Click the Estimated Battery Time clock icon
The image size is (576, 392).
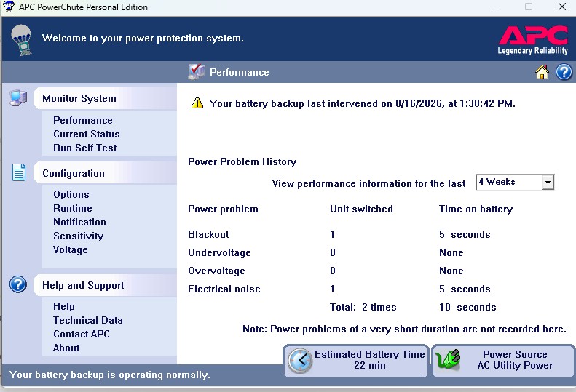(301, 361)
